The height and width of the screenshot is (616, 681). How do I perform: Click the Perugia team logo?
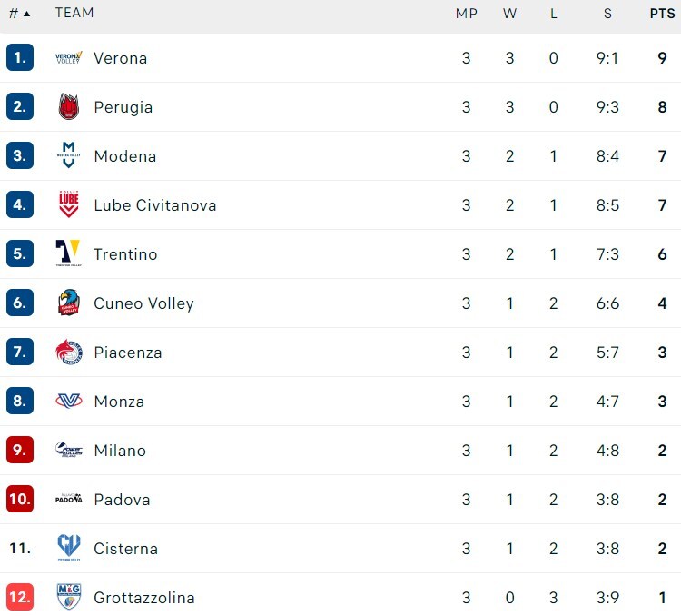coord(69,107)
